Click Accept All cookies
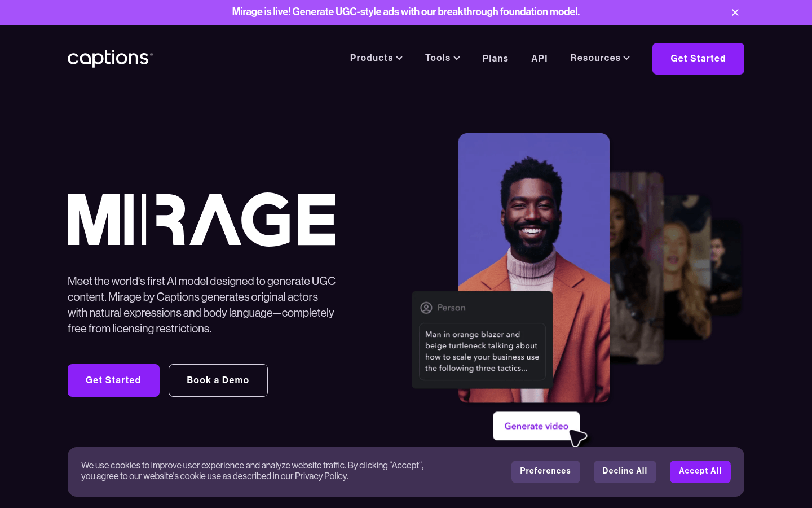 point(700,472)
